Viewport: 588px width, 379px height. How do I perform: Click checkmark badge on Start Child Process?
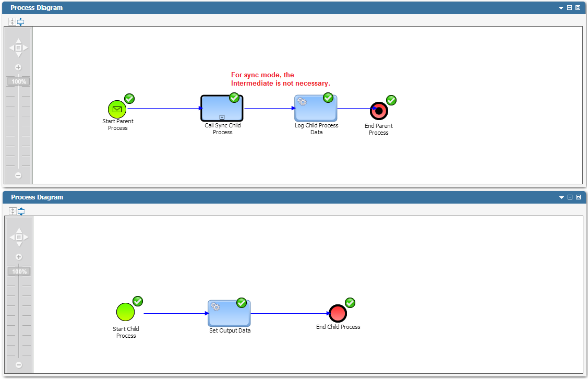click(x=138, y=301)
